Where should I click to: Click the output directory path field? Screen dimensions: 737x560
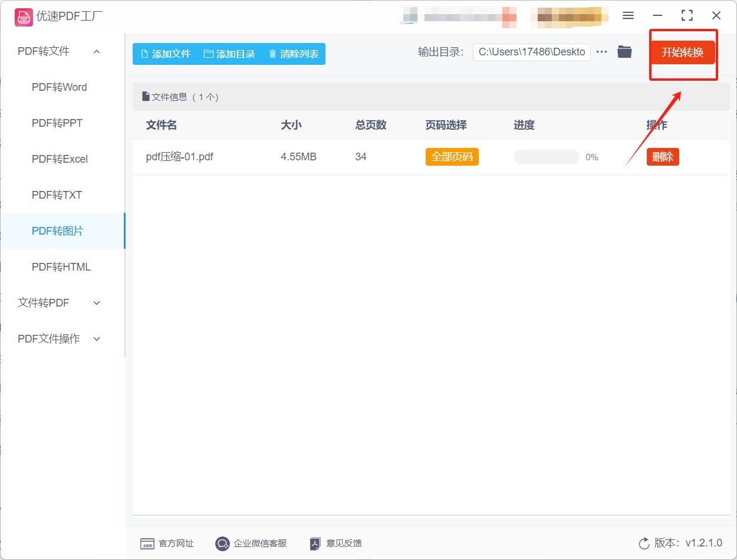pos(531,52)
